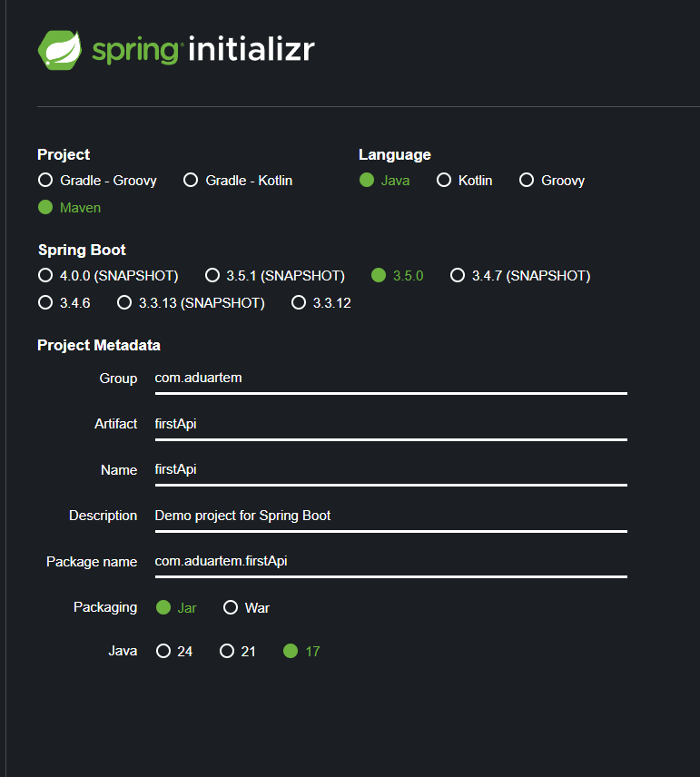Pick Kotlin as the language
The height and width of the screenshot is (777, 700).
(x=464, y=181)
